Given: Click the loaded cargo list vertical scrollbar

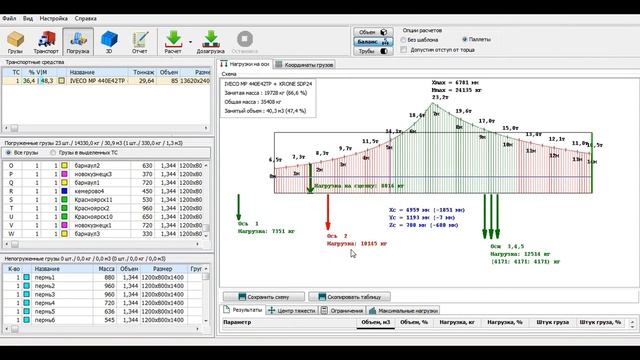Looking at the screenshot, I should 206,200.
